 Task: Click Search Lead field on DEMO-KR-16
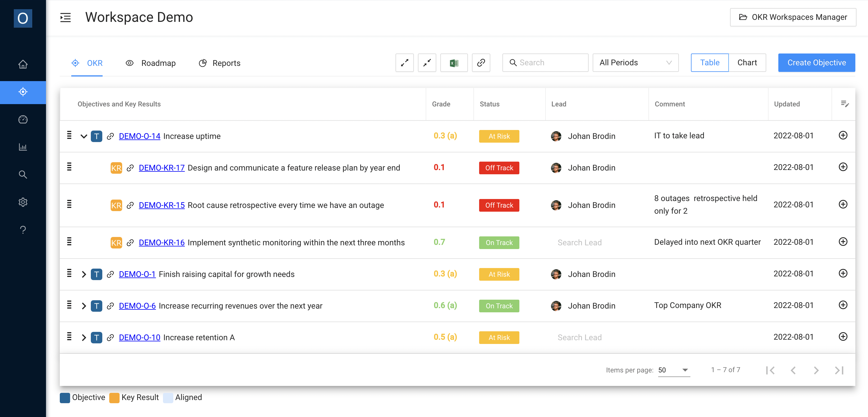[x=579, y=243]
